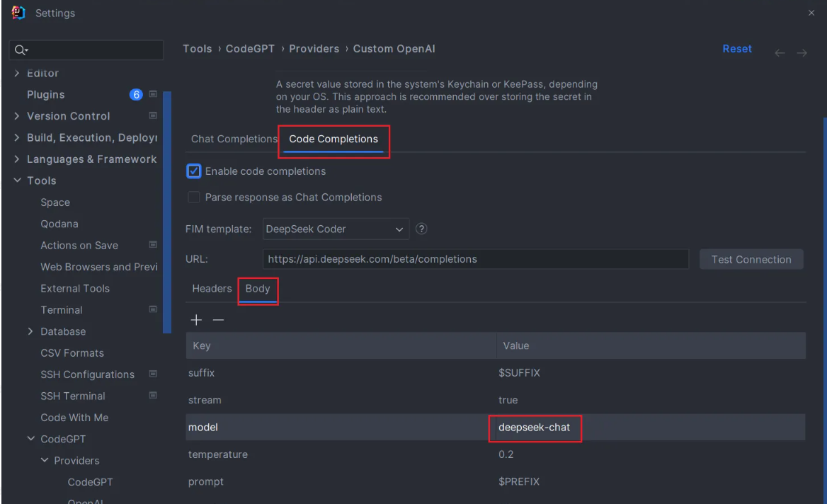Select the model key cell
The height and width of the screenshot is (504, 827).
coord(341,428)
